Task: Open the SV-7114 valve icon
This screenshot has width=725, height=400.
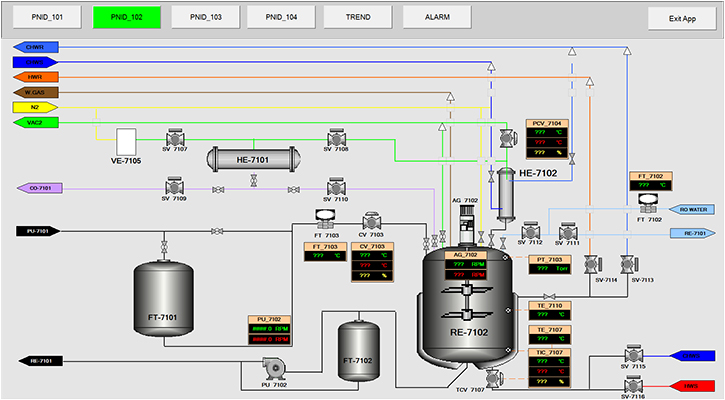Action: click(x=592, y=265)
